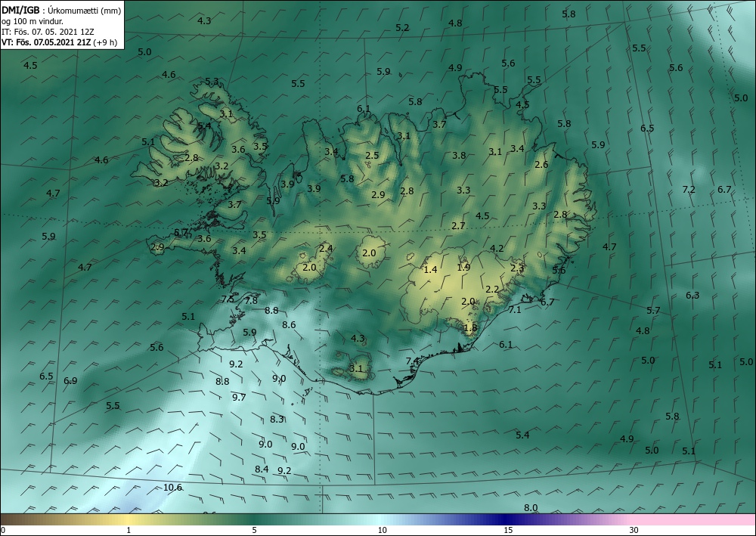Click the 30 label on the color scale
The width and height of the screenshot is (756, 536).
tap(634, 530)
